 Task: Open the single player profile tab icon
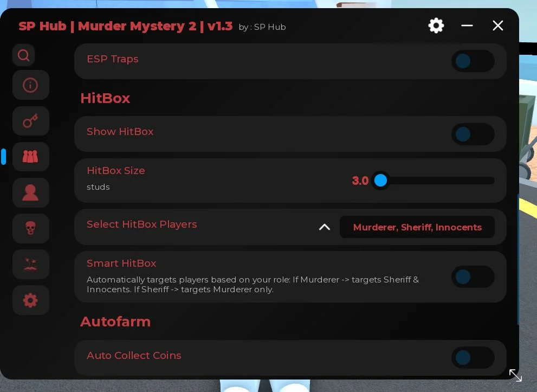tap(30, 192)
